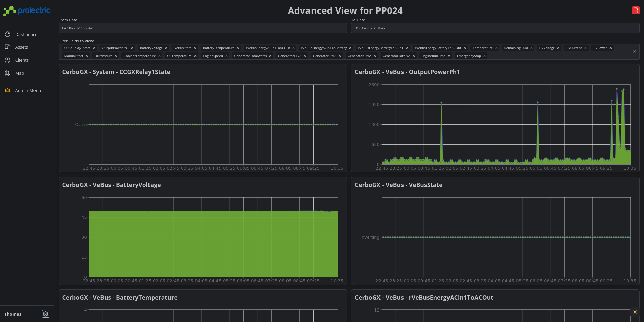Remove the VeBusState filter chip
644x322 pixels.
click(x=195, y=48)
